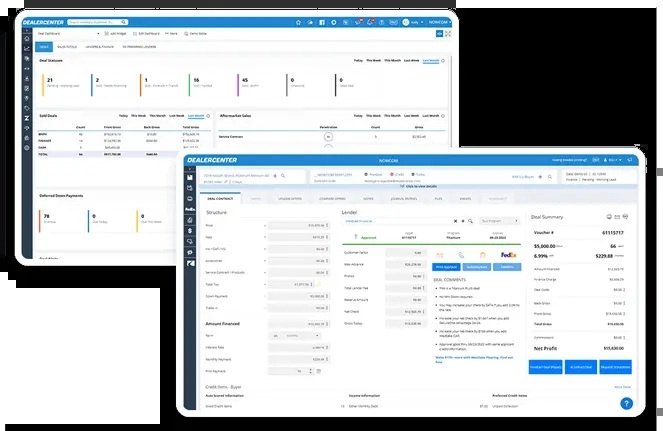Open the Term Monthly dropdown
The width and height of the screenshot is (663, 431).
click(x=301, y=336)
